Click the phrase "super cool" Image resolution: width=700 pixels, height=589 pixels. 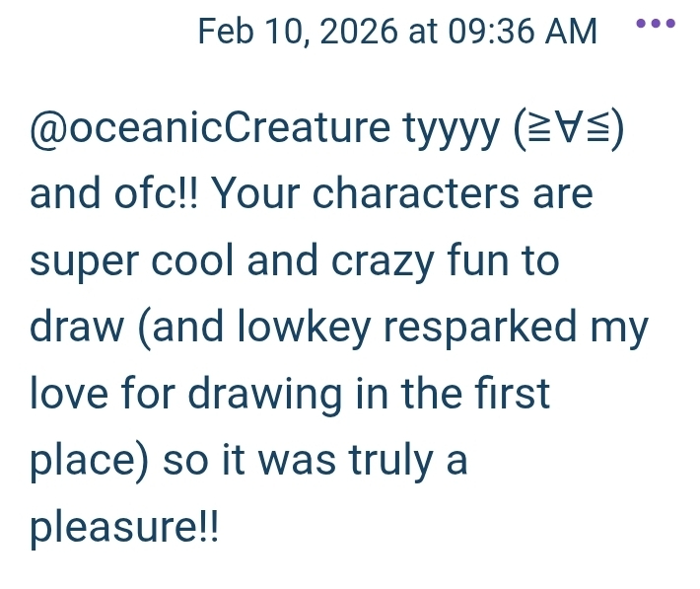click(x=129, y=260)
